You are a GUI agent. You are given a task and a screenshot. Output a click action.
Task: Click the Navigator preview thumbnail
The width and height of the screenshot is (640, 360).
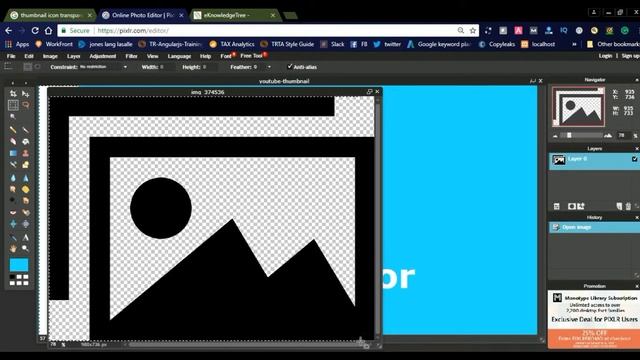[578, 107]
